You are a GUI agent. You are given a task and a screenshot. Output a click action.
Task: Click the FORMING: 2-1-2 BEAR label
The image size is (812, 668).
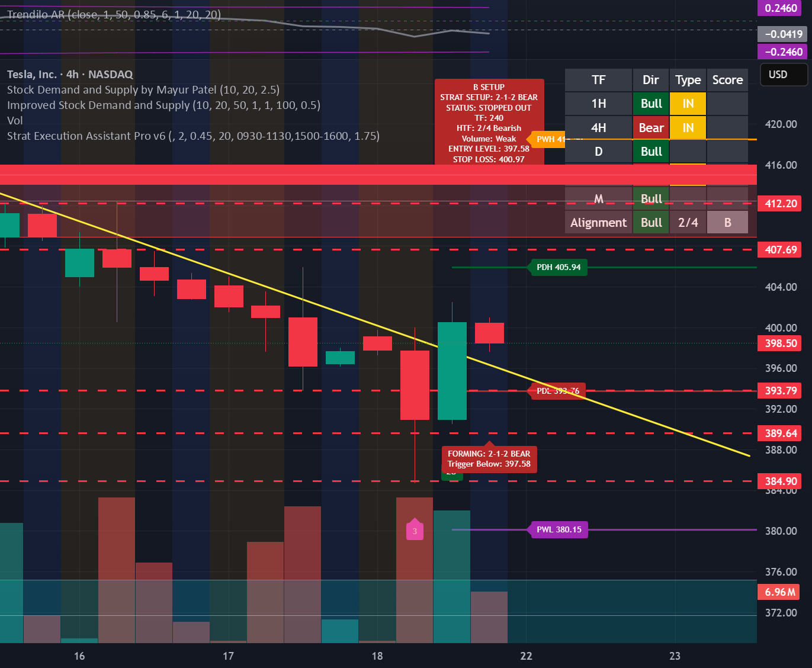(x=489, y=459)
